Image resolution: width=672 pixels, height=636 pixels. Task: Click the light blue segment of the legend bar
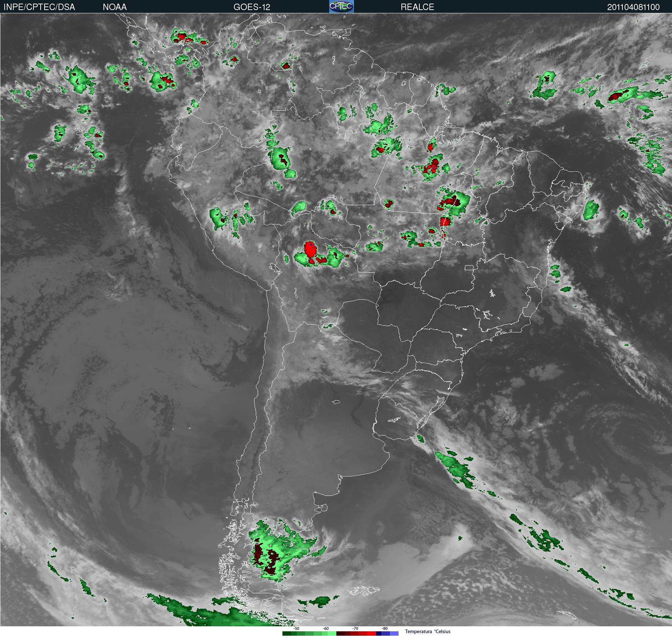394,633
